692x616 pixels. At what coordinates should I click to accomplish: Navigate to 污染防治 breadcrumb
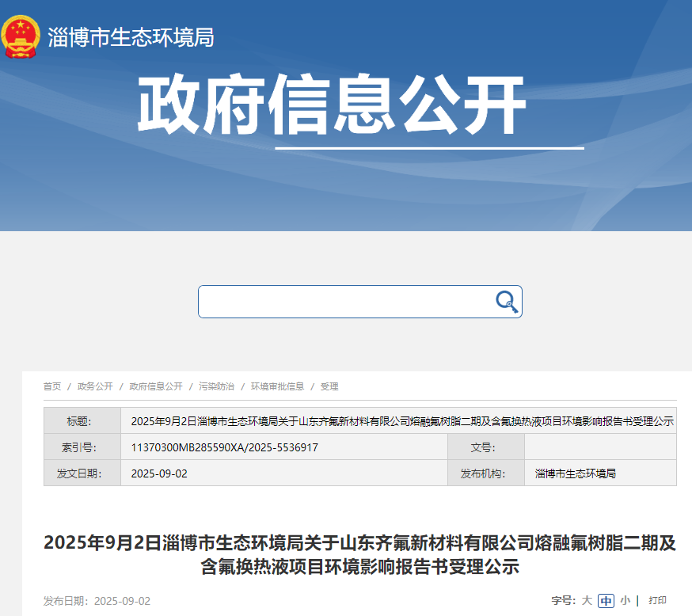(217, 386)
